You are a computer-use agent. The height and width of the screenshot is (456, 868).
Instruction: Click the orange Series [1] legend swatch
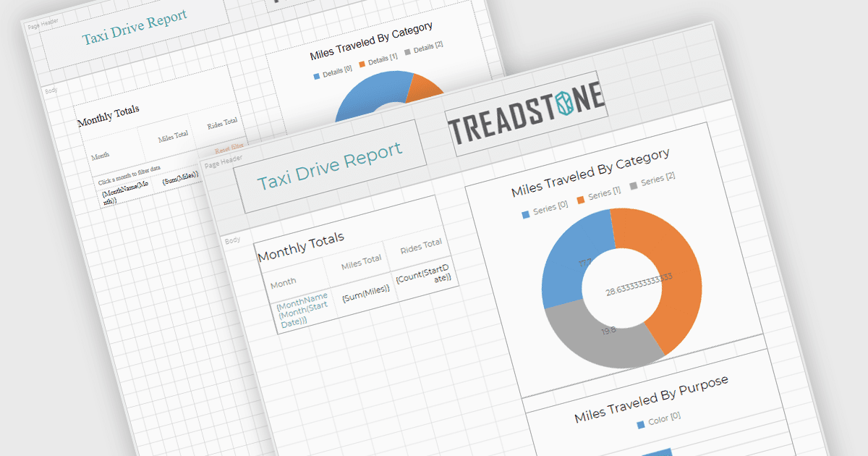[x=580, y=200]
